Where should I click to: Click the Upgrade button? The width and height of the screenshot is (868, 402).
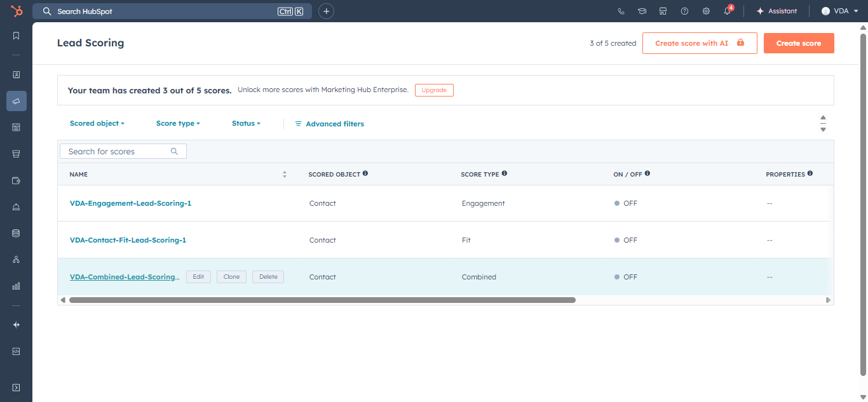(434, 90)
